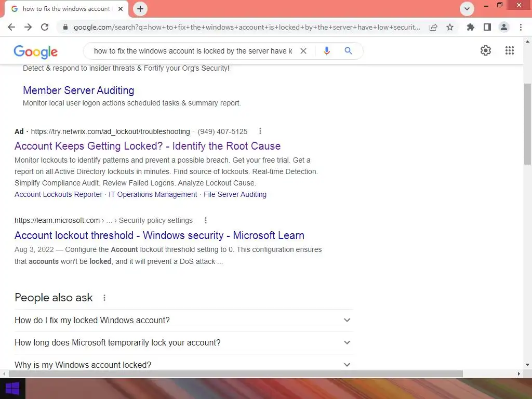Open the Windows Start button
Viewport: 532px width, 399px height.
(12, 389)
